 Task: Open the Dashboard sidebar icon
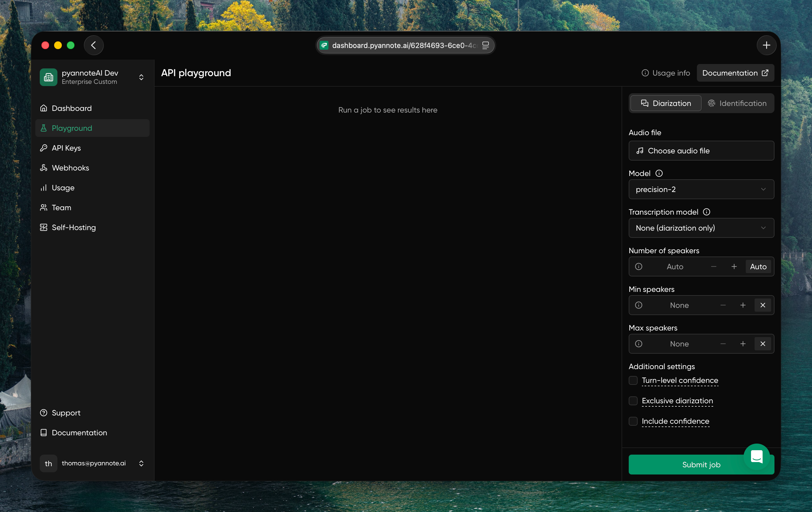click(44, 108)
